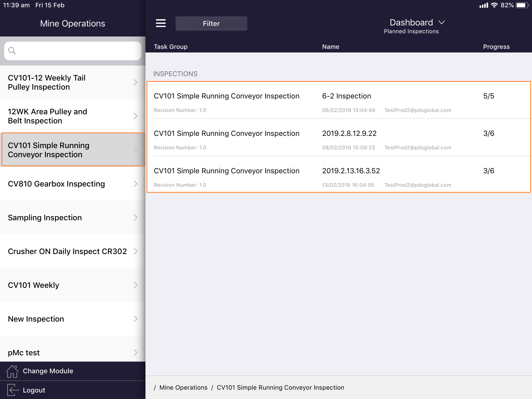Image resolution: width=532 pixels, height=399 pixels.
Task: Click the Change Module home icon
Action: click(12, 371)
